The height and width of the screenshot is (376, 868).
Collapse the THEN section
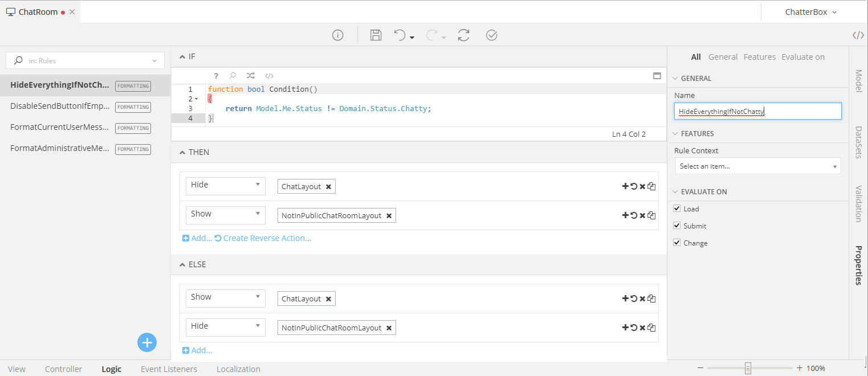[x=182, y=152]
